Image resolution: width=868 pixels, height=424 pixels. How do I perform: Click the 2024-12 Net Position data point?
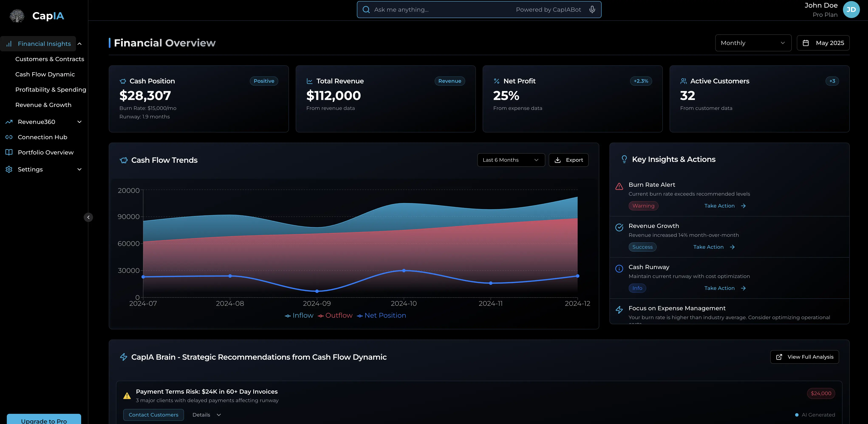(x=578, y=276)
